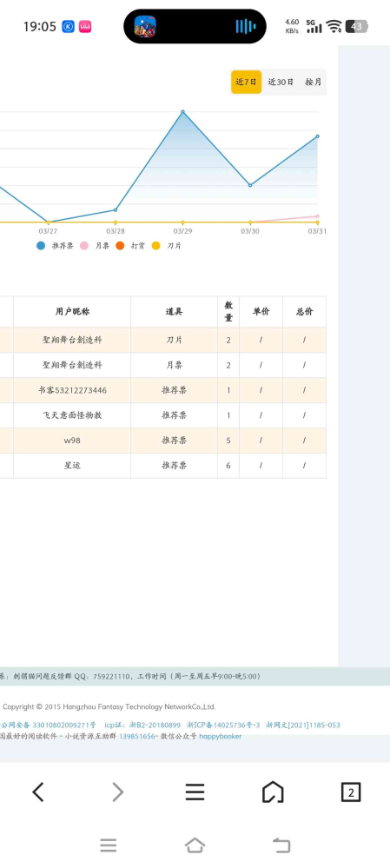390x868 pixels.
Task: Click the 道具 column header
Action: (x=175, y=312)
